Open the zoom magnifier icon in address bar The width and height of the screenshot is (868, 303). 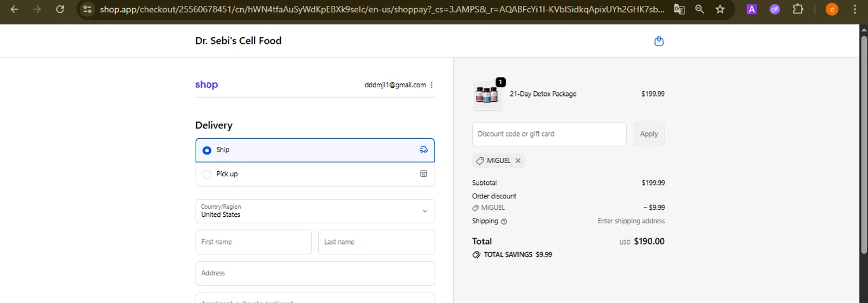point(700,9)
